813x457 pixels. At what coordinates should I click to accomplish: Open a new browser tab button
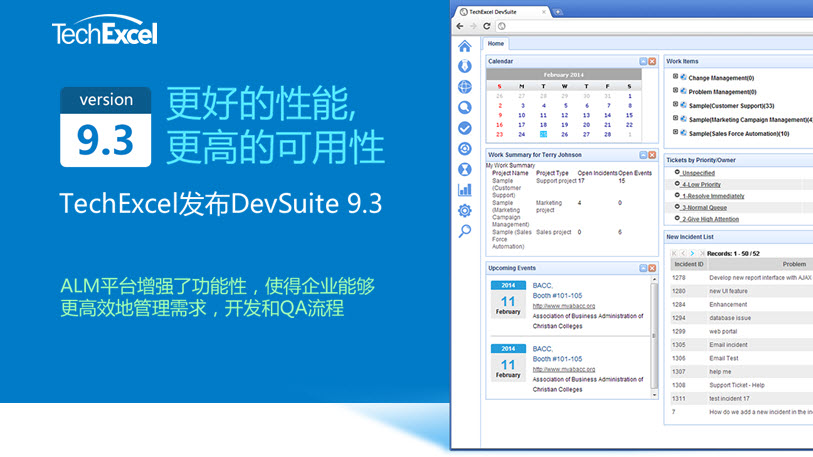[558, 12]
